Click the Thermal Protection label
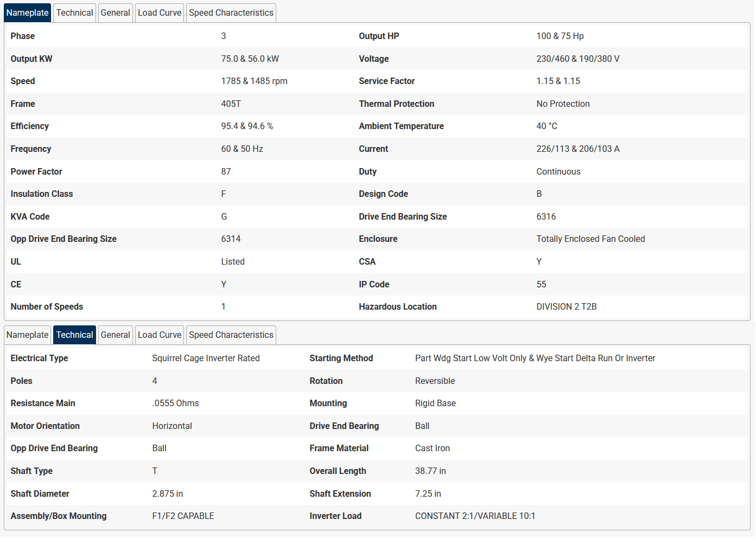This screenshot has height=545, width=756. pos(396,104)
